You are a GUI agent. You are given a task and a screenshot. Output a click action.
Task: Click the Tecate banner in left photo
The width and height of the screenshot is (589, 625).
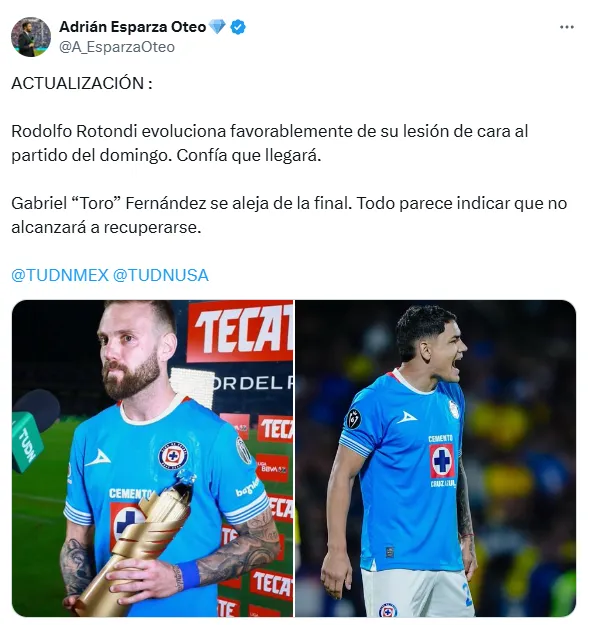(x=240, y=332)
